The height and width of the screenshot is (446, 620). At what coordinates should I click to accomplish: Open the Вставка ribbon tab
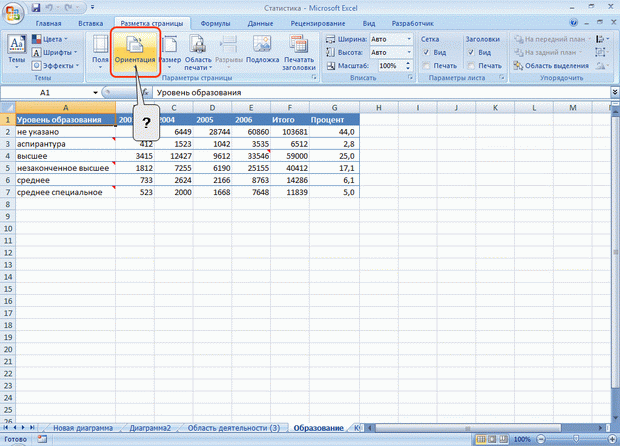point(91,23)
